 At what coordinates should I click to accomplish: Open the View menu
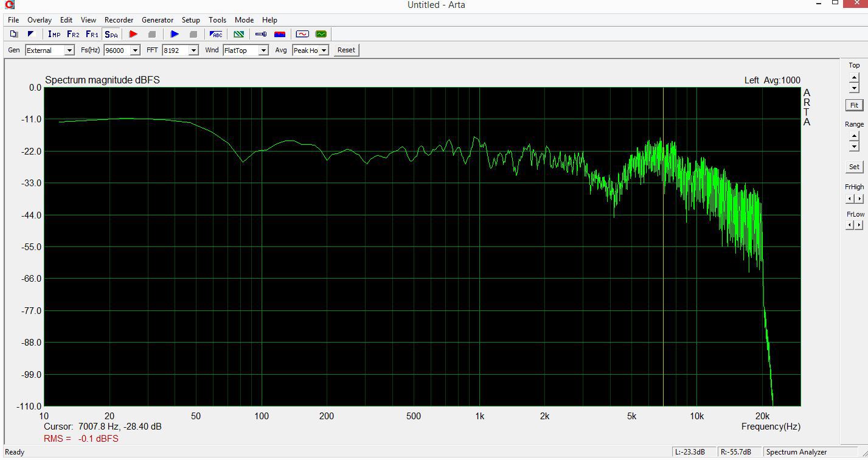[88, 20]
